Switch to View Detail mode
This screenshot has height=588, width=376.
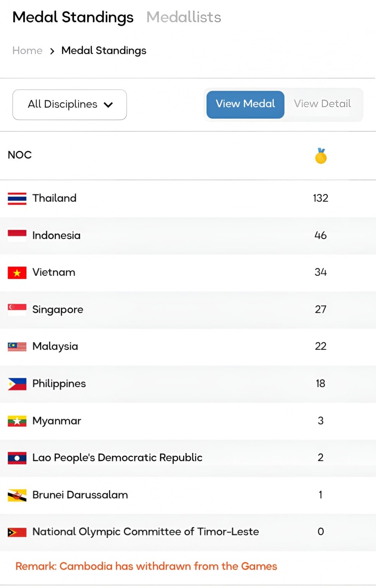click(x=322, y=104)
